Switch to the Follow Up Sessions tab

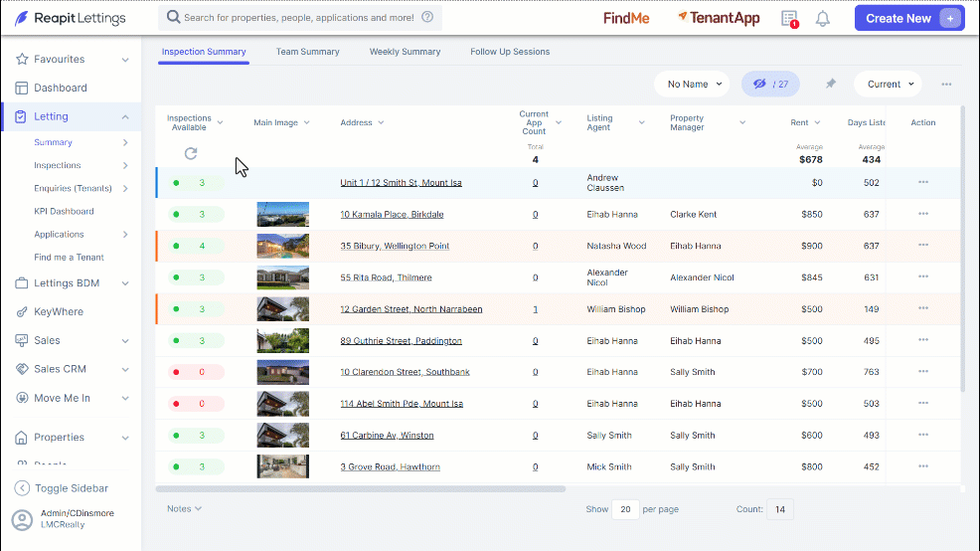point(510,52)
